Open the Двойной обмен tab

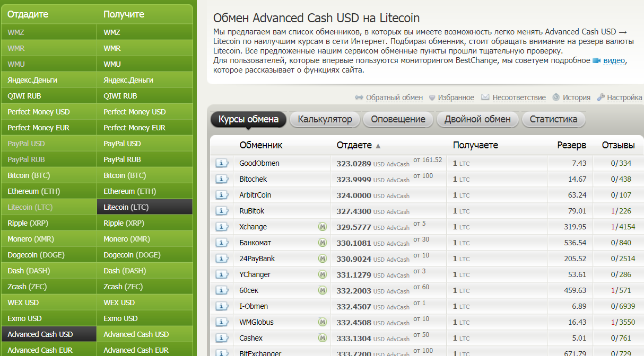click(x=477, y=119)
